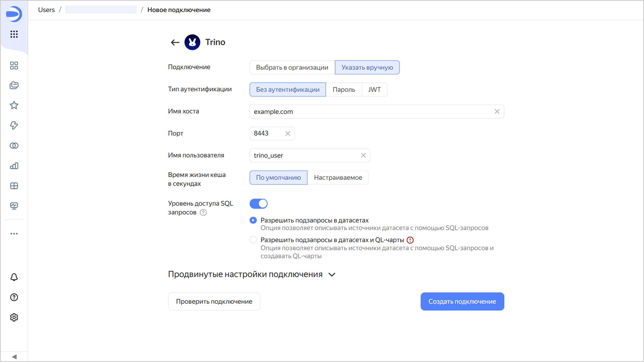Open the settings gear icon in sidebar
The image size is (644, 362).
coord(14,317)
